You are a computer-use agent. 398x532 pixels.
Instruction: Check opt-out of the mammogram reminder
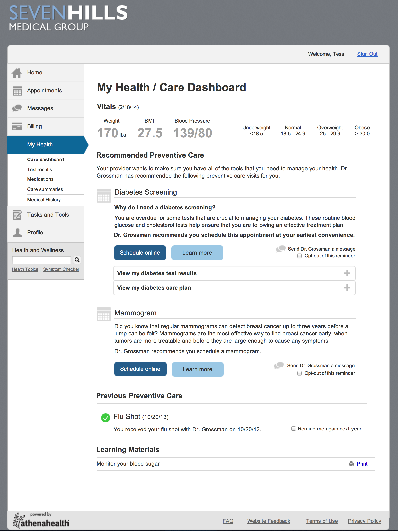click(x=299, y=373)
